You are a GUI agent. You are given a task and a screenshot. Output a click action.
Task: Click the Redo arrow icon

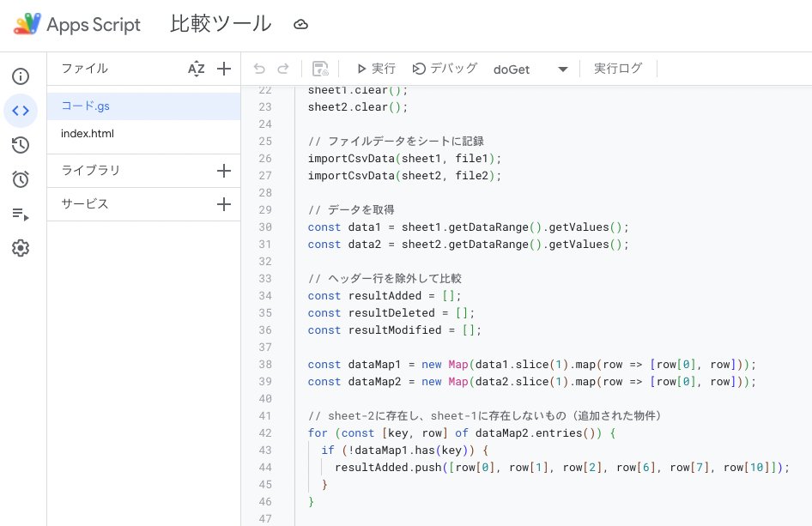[282, 69]
